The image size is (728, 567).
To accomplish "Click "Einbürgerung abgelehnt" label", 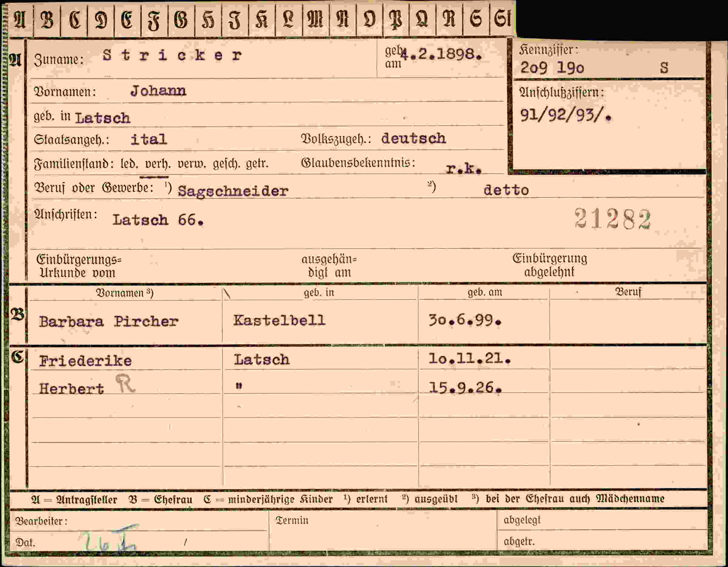I will pyautogui.click(x=550, y=265).
